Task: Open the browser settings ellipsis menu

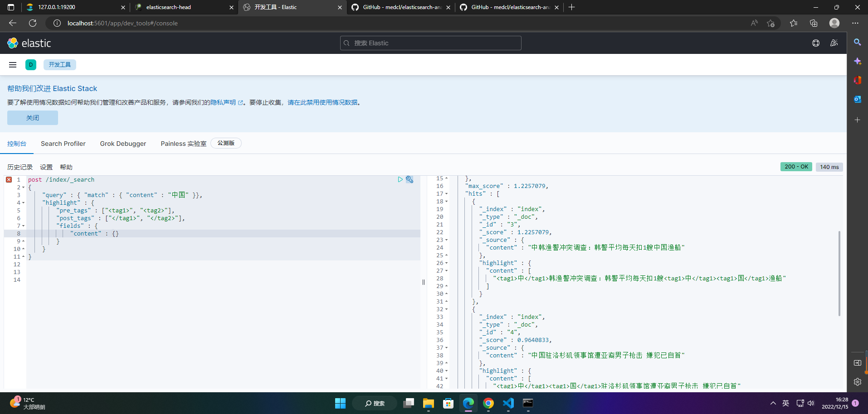Action: click(x=855, y=23)
